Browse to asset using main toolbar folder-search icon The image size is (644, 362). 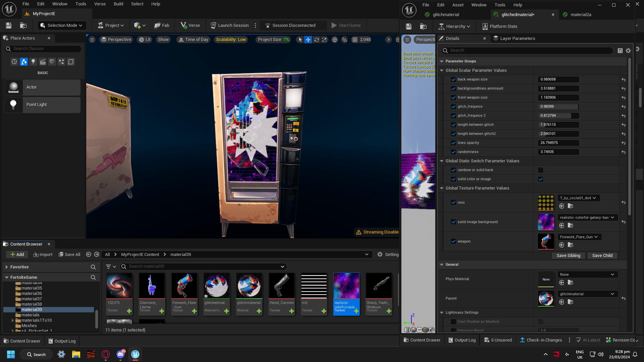tap(23, 25)
